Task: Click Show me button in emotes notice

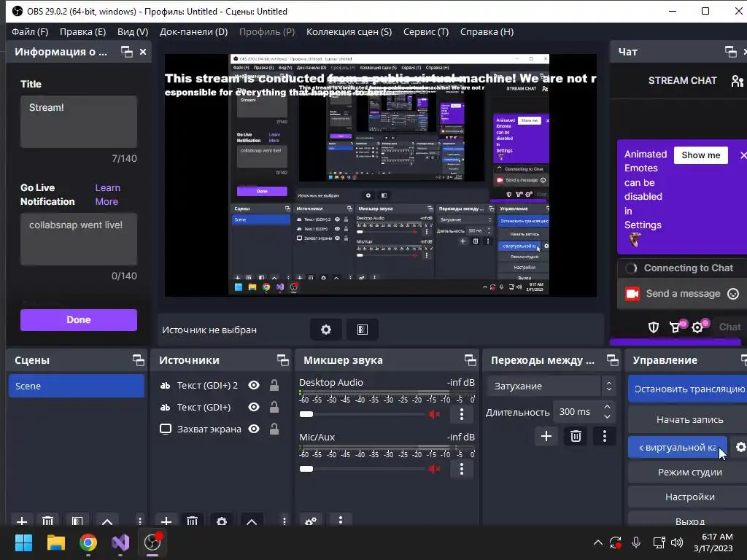Action: click(701, 155)
